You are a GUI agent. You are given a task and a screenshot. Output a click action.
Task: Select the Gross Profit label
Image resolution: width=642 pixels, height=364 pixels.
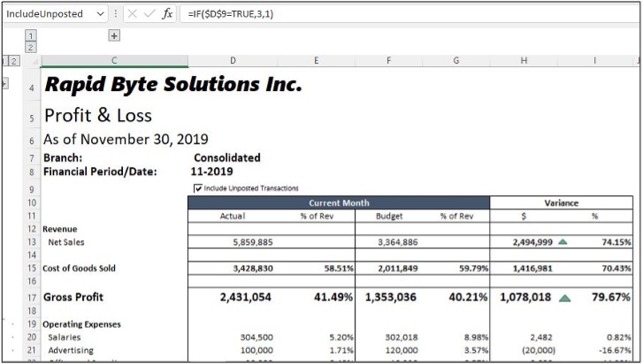pyautogui.click(x=73, y=298)
